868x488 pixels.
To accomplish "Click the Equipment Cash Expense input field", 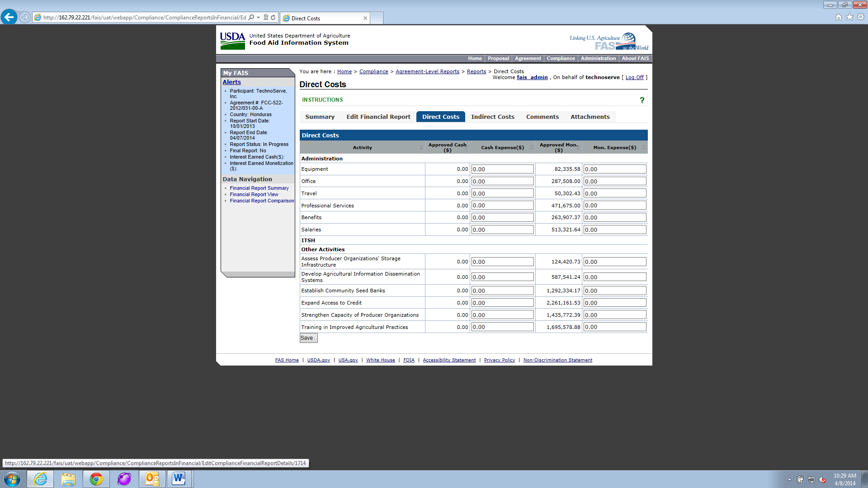I will coord(502,169).
